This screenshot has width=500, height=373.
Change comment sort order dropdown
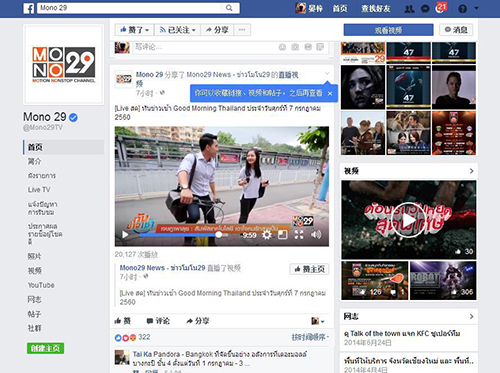click(x=310, y=337)
